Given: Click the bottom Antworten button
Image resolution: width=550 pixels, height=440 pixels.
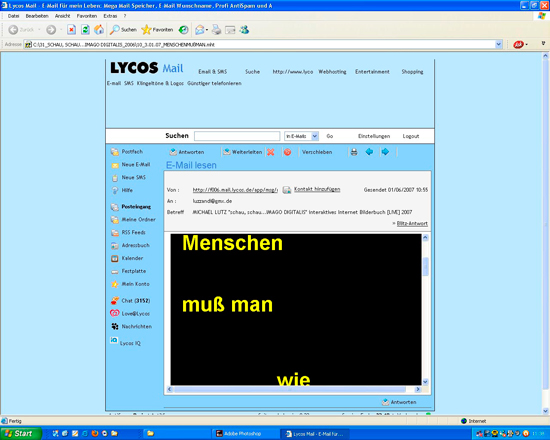Looking at the screenshot, I should coord(399,402).
